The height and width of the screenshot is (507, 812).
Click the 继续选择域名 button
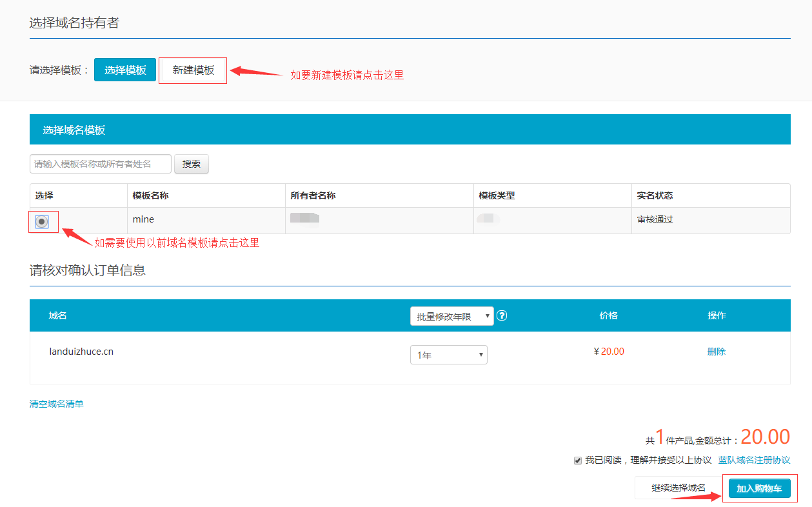(x=678, y=488)
